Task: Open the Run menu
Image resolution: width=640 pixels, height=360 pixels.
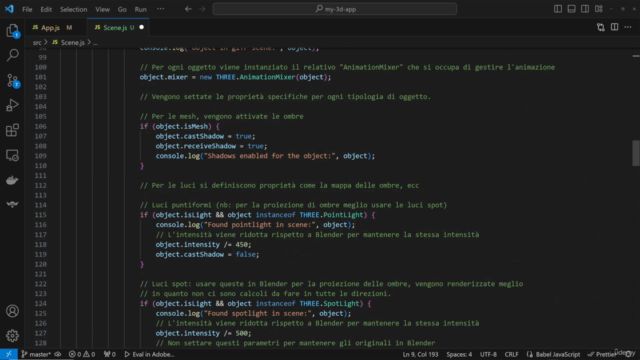Action: (140, 9)
